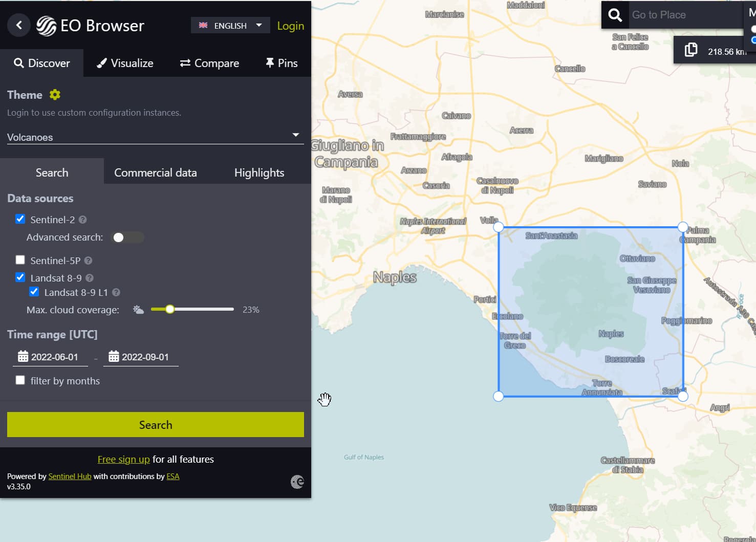Image resolution: width=756 pixels, height=542 pixels.
Task: Click the max cloud coverage slider handle
Action: (170, 309)
